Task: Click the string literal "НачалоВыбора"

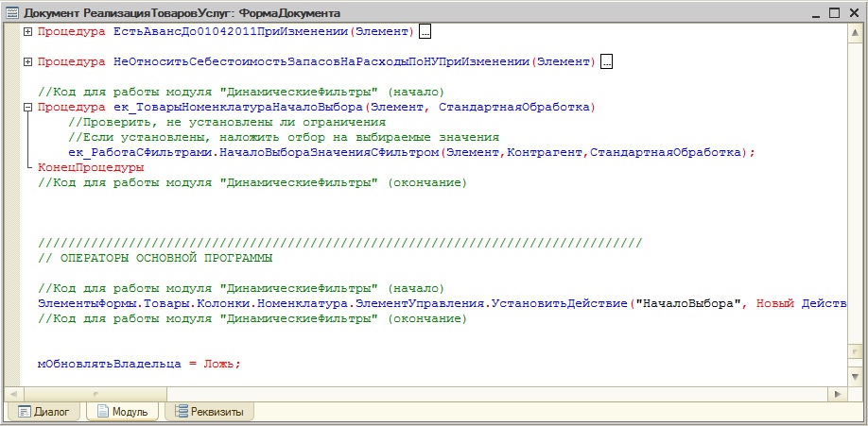Action: point(689,304)
